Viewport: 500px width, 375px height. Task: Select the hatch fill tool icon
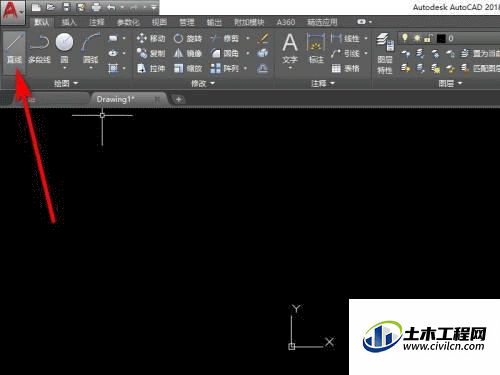tap(113, 68)
